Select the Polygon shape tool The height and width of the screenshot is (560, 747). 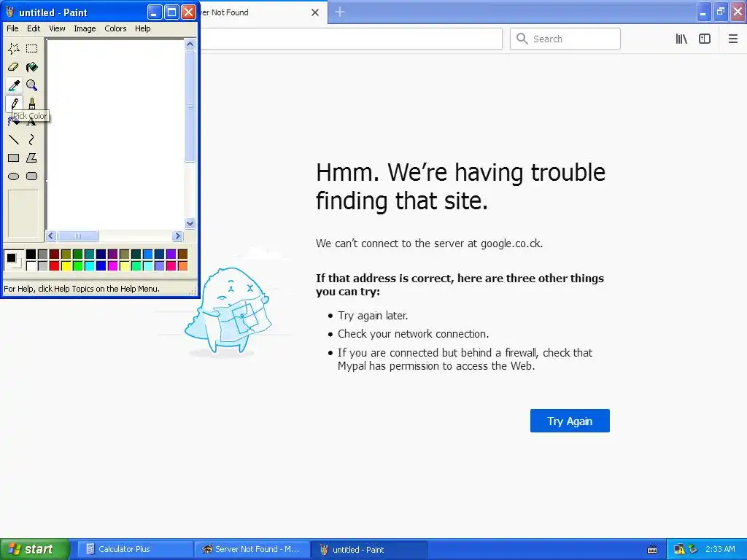32,157
